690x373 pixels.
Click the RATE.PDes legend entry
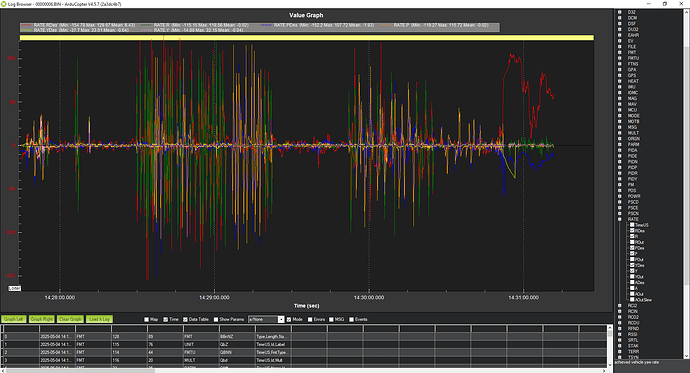coord(317,25)
